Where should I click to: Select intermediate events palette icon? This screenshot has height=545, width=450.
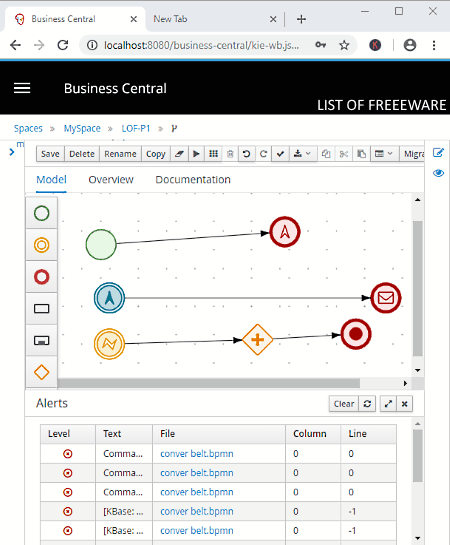[x=42, y=245]
